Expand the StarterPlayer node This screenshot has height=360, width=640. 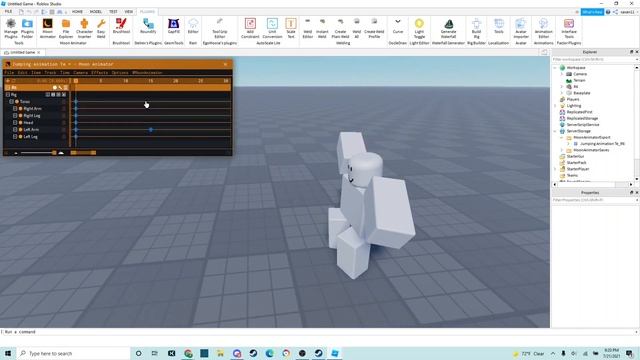point(555,169)
